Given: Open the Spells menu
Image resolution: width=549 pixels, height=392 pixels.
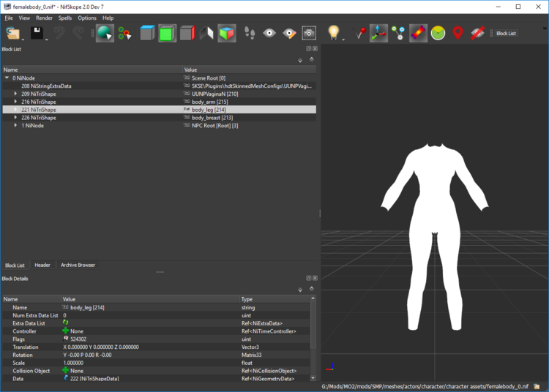Looking at the screenshot, I should [64, 18].
